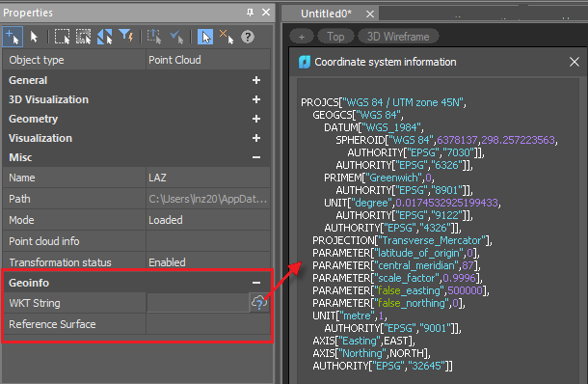This screenshot has width=588, height=384.
Task: Switch to the Untitled0* document tab
Action: pyautogui.click(x=326, y=14)
